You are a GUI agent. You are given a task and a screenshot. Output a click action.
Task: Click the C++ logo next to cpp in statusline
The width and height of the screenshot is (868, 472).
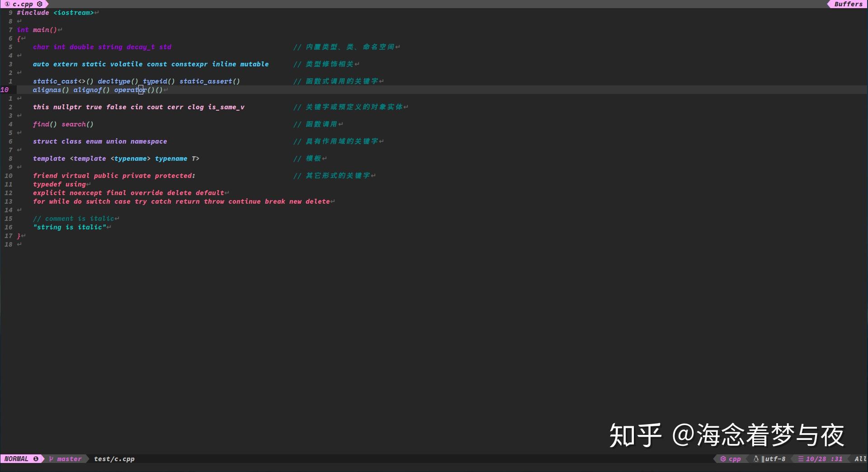pos(723,458)
